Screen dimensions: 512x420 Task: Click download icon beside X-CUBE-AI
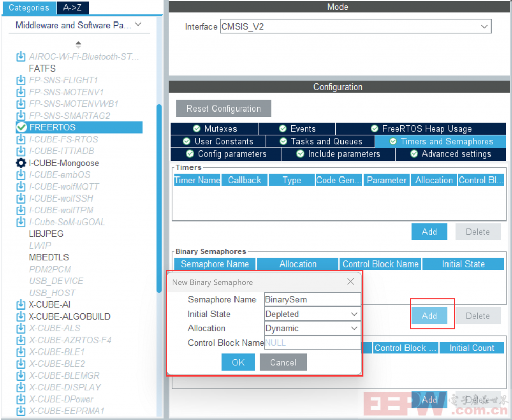[20, 304]
